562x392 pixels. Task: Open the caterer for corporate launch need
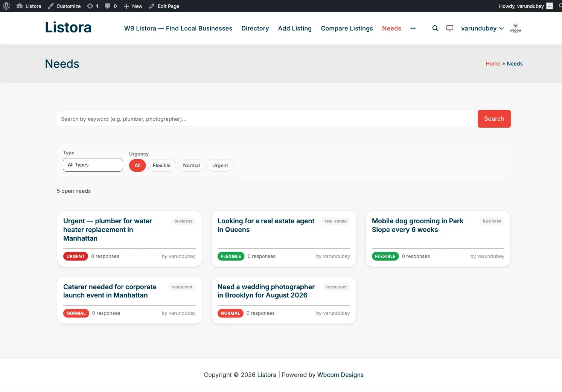[110, 291]
